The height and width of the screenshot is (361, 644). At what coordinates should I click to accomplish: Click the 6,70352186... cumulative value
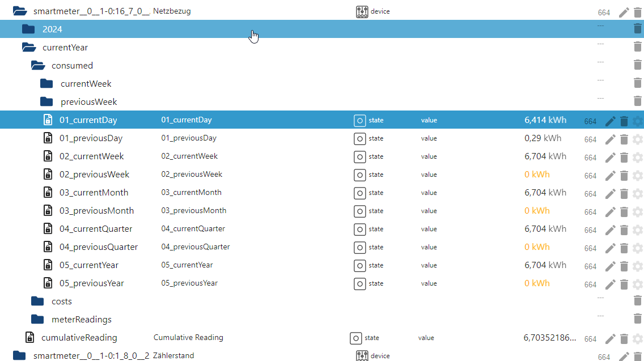tap(549, 338)
